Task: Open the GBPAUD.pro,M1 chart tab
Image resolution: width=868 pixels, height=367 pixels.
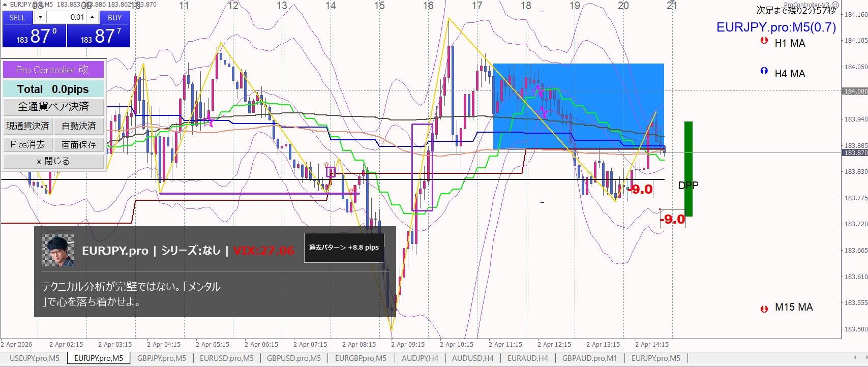Action: pyautogui.click(x=589, y=358)
